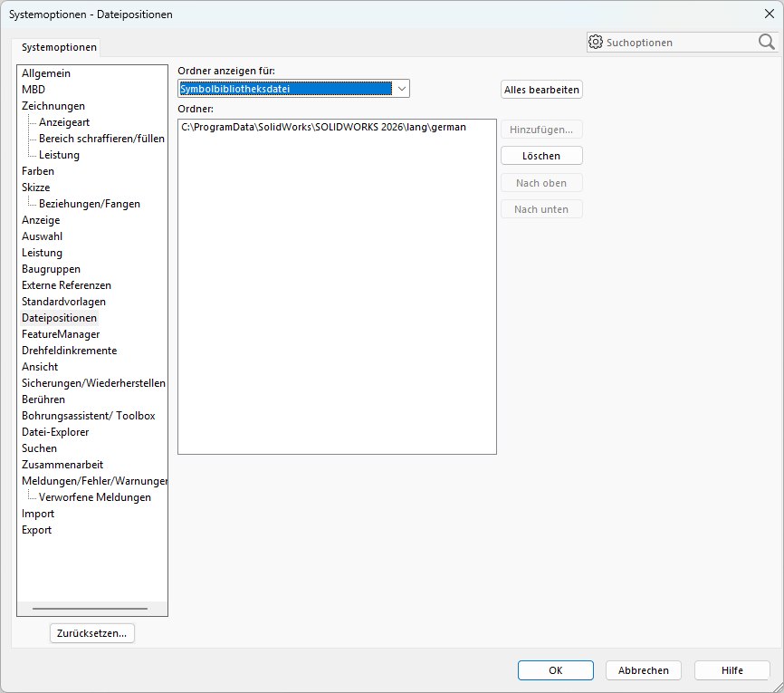Select Import options
Viewport: 784px width, 693px height.
(38, 513)
